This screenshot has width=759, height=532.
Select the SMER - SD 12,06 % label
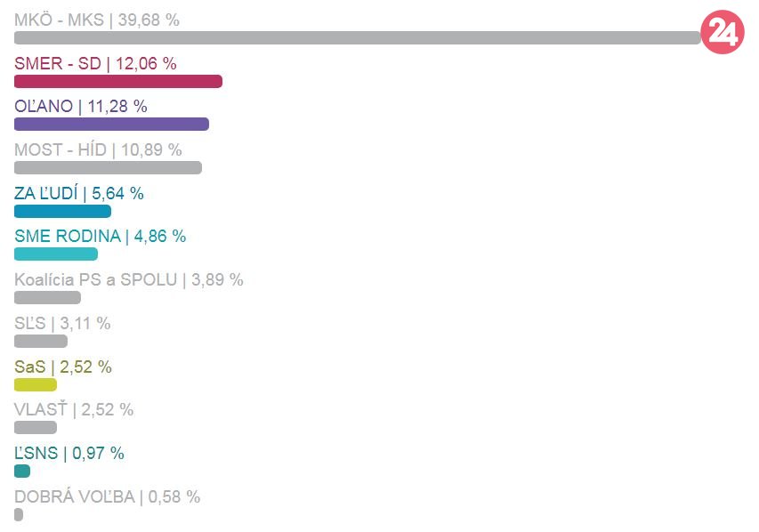pos(95,63)
